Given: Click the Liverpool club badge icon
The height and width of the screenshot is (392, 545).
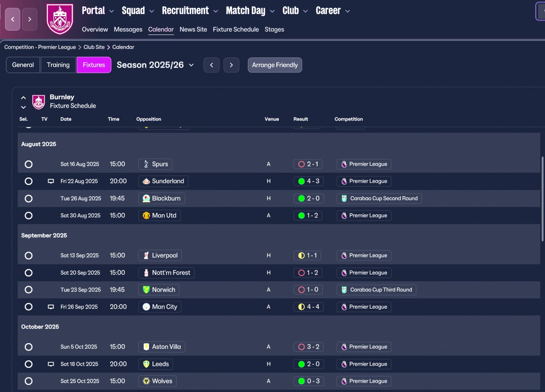Looking at the screenshot, I should [146, 256].
